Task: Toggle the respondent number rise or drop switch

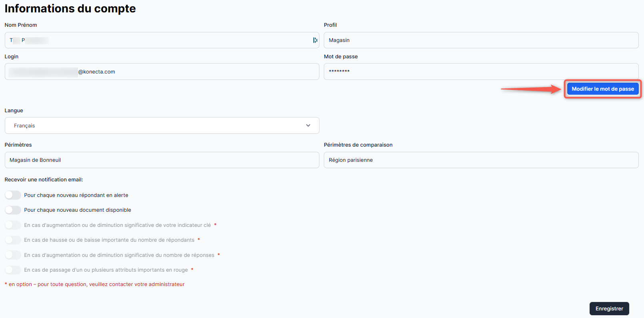Action: [13, 240]
